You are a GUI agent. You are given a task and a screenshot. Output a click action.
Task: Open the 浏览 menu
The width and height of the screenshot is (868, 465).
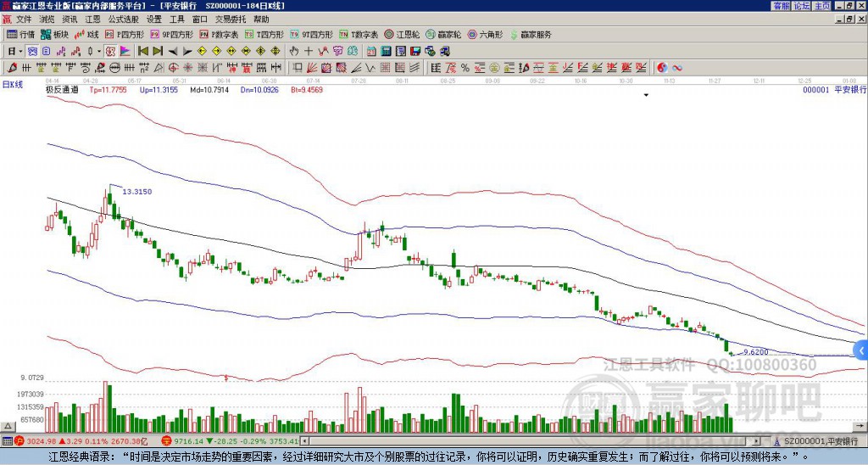47,20
